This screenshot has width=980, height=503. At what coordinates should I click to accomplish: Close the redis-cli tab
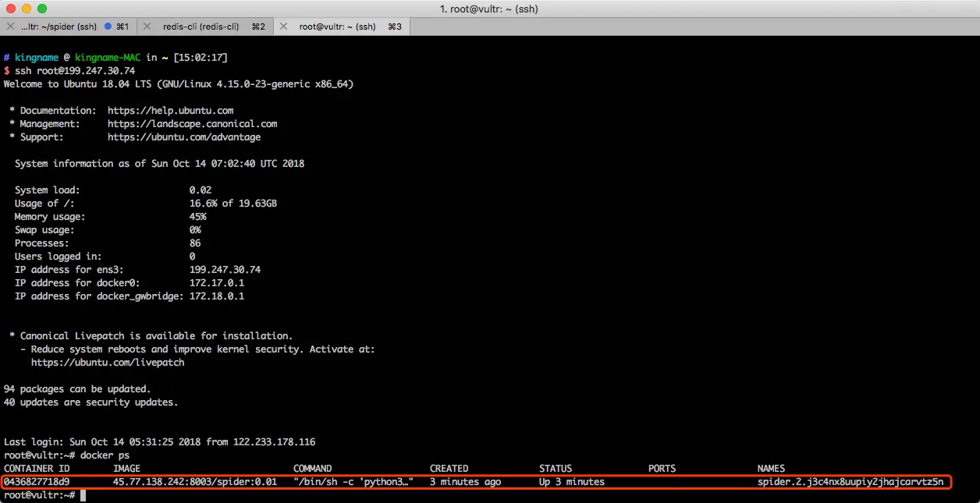click(146, 27)
